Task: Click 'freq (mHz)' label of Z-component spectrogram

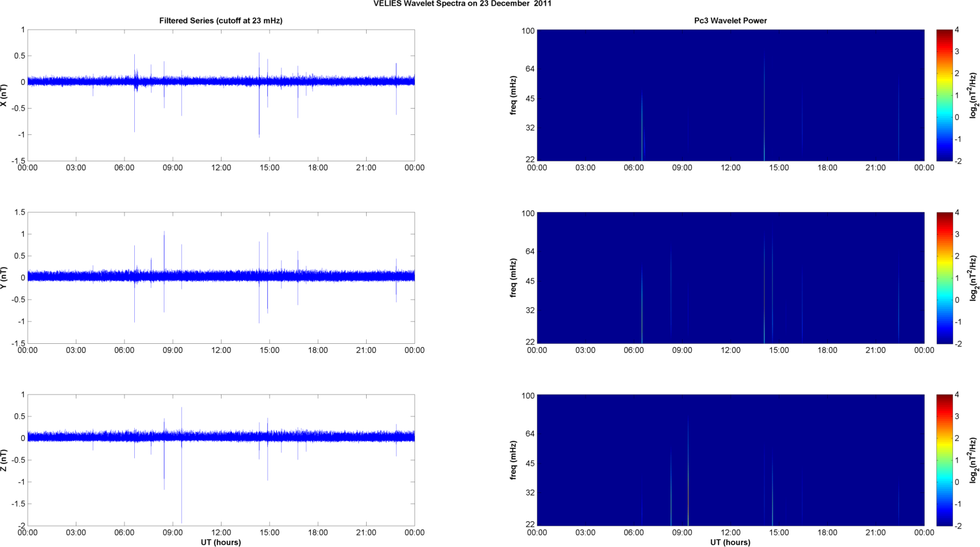Action: point(513,460)
